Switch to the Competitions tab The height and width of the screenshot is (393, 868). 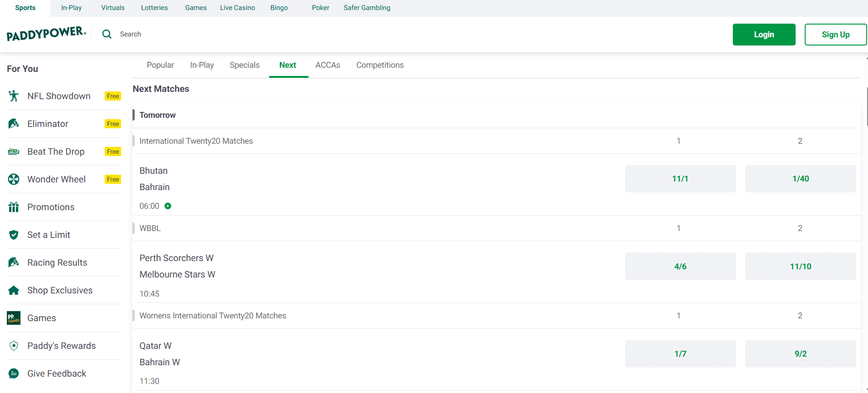(x=380, y=65)
